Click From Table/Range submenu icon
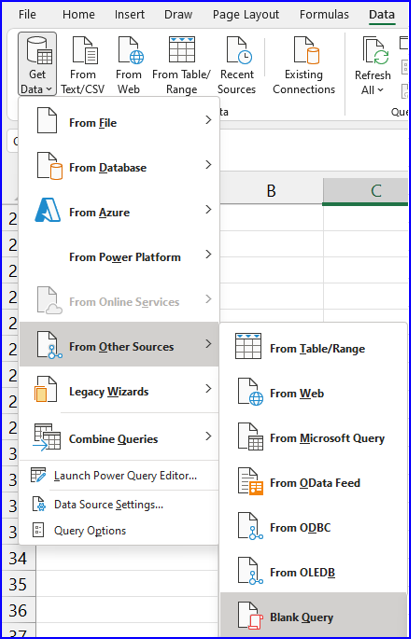Screen dimensions: 411x639 point(248,346)
